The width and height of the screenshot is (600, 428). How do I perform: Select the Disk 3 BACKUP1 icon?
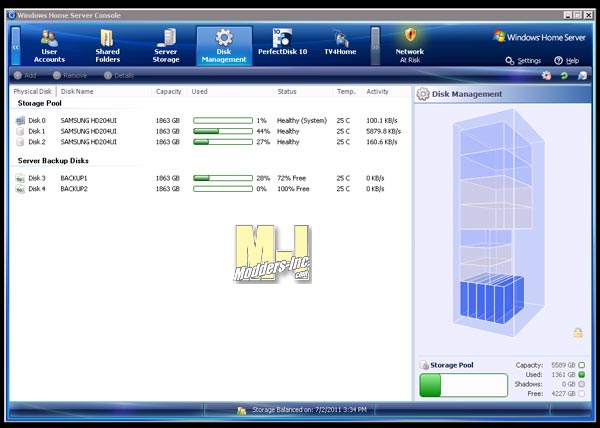pos(20,178)
